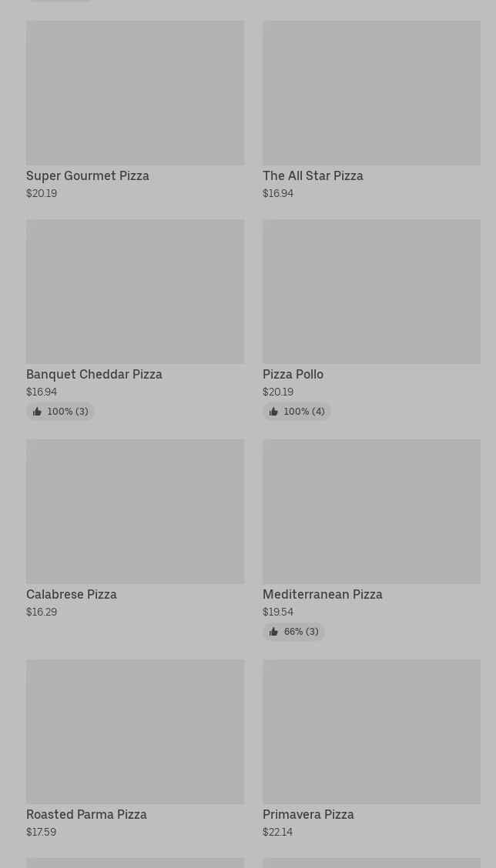View the Mediterranean Pizza picture
Viewport: 496px width, 868px height.
pyautogui.click(x=371, y=512)
